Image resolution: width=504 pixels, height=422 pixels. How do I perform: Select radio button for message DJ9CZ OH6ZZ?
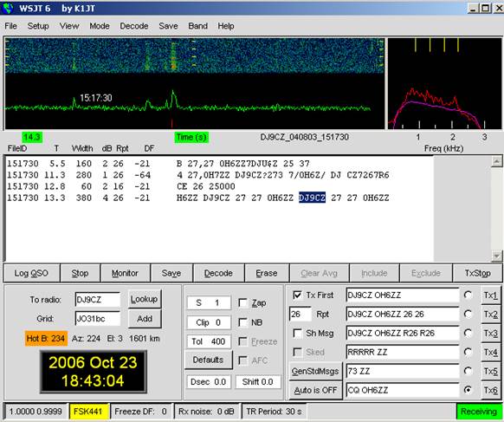coord(468,295)
